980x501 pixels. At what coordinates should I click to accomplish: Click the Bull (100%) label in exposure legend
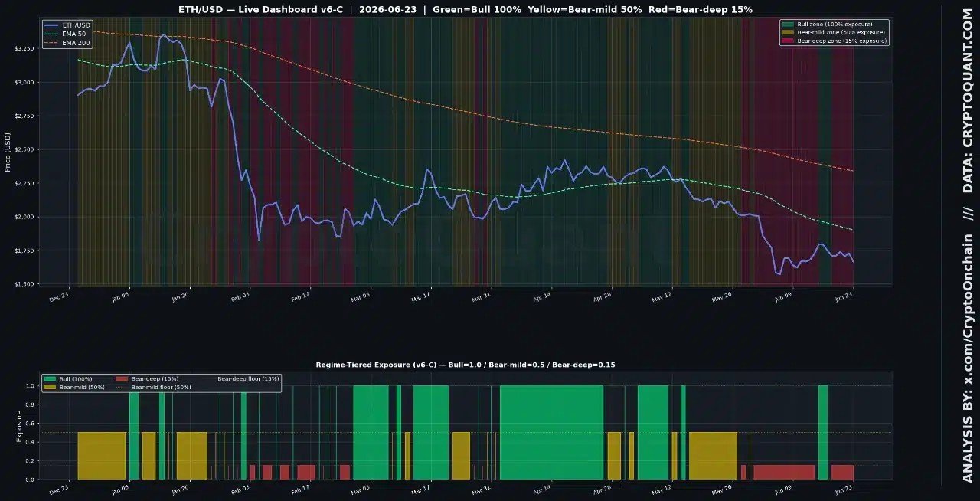pyautogui.click(x=76, y=379)
